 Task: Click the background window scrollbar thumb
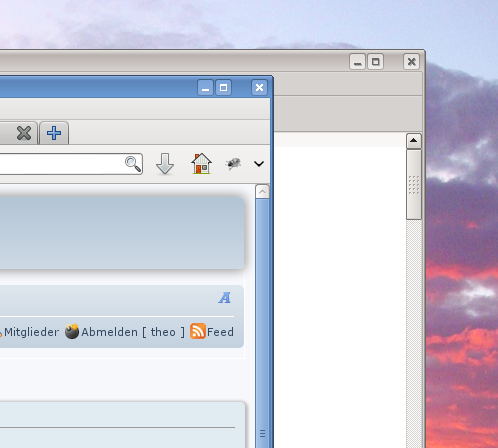point(414,184)
